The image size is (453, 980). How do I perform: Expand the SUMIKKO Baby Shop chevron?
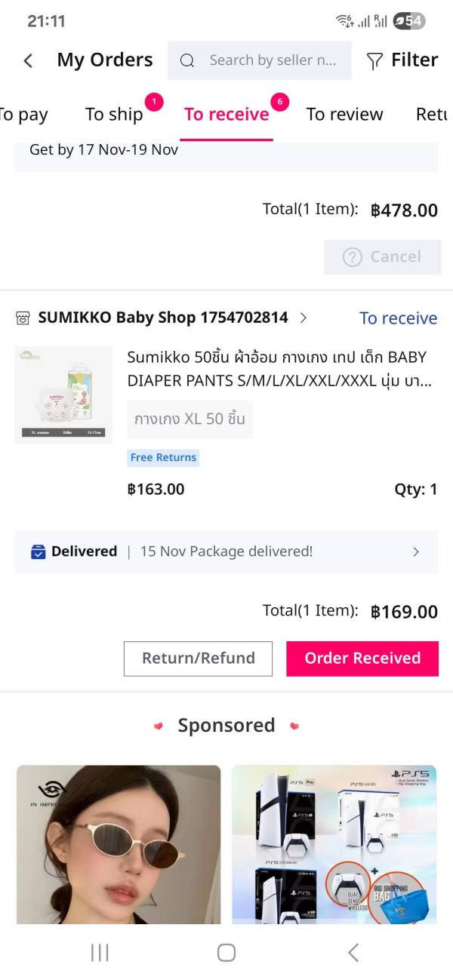(304, 318)
